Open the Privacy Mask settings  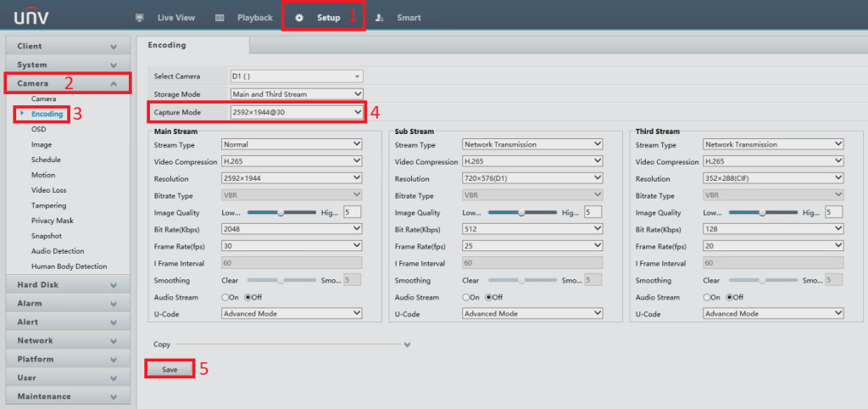point(51,221)
